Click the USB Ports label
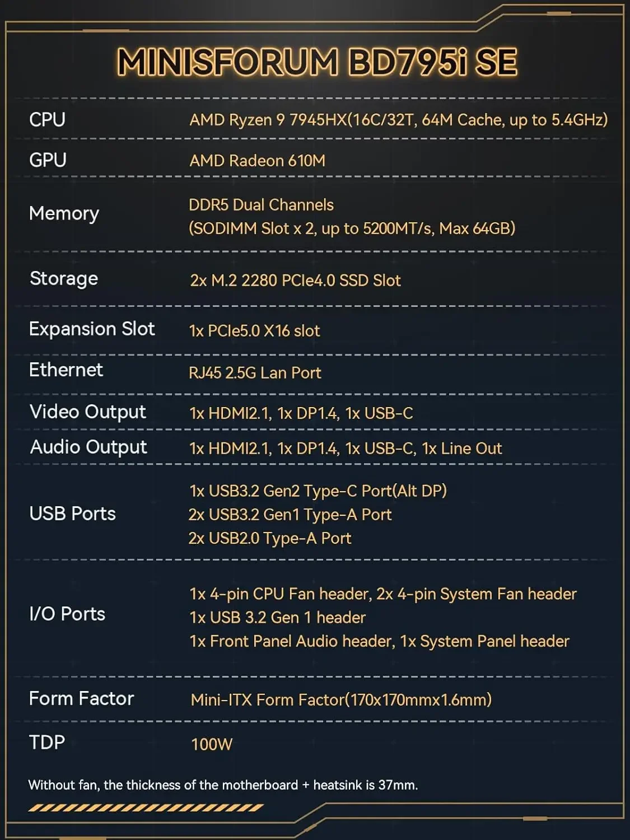 (x=72, y=514)
